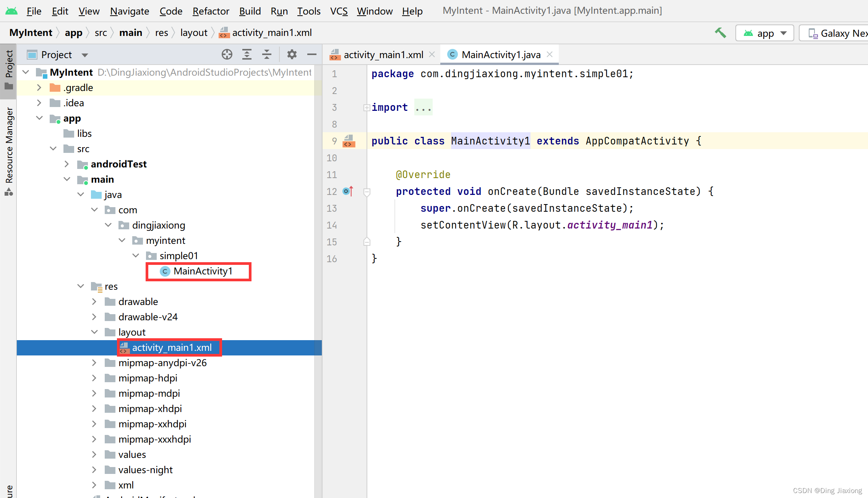Expand the values folder
The width and height of the screenshot is (868, 498).
(x=94, y=454)
